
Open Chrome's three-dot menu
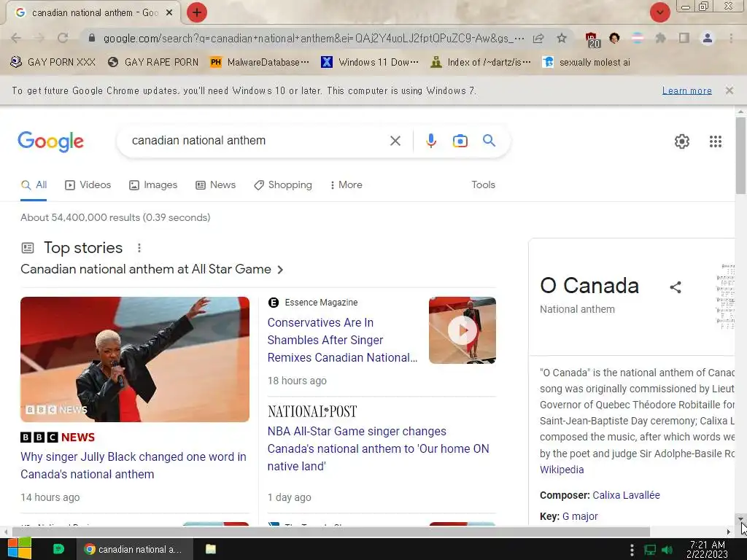(731, 38)
